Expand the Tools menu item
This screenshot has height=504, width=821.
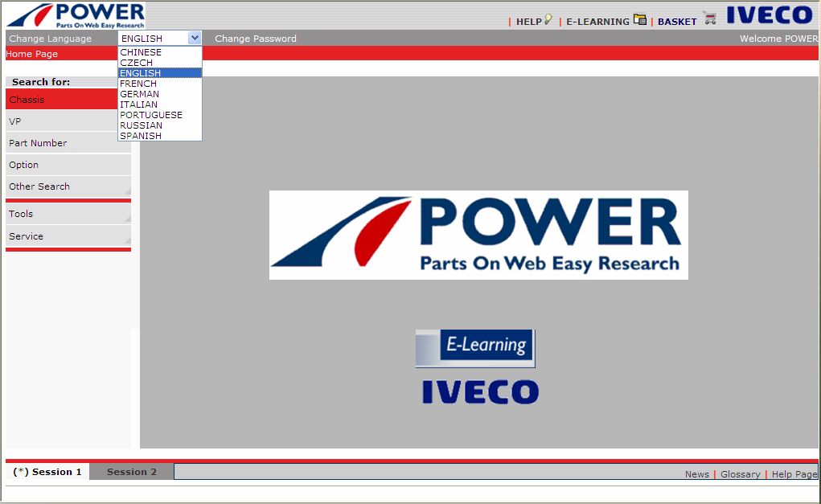point(68,214)
